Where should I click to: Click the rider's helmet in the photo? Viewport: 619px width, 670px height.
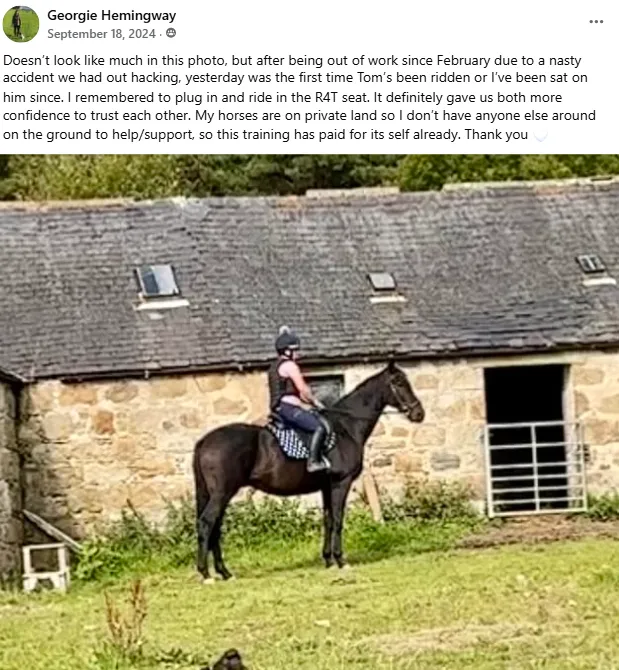287,340
